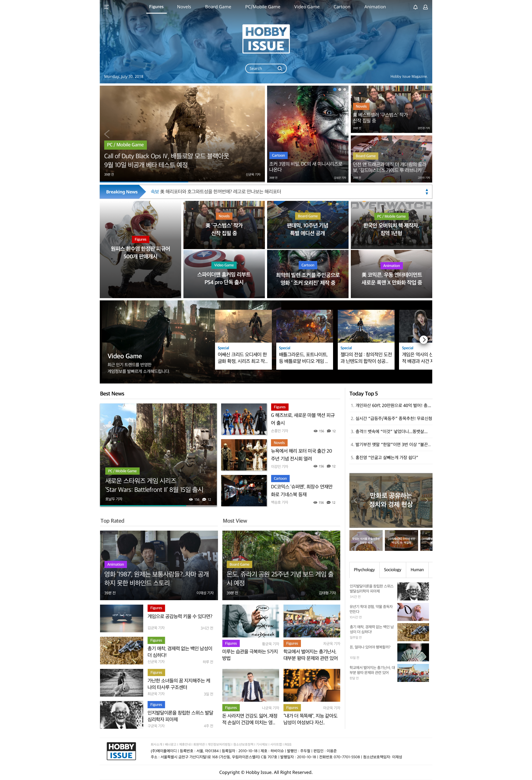Click the HOBBY ISSUE footer logo
This screenshot has width=532, height=780.
point(121,751)
